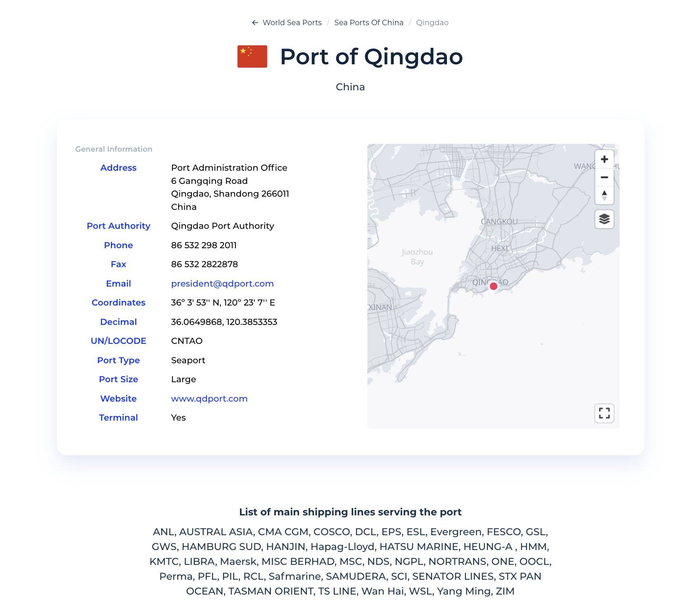Reset map bearing with compass button
Image resolution: width=691 pixels, height=616 pixels.
tap(604, 195)
